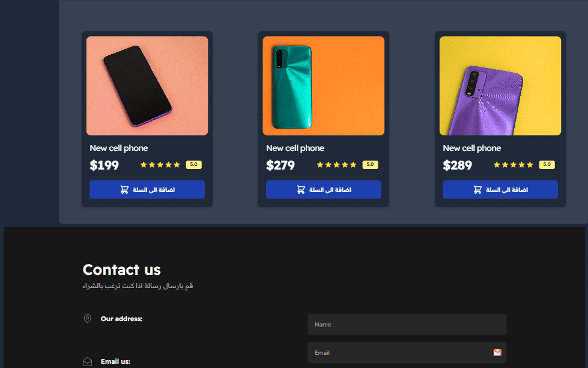The width and height of the screenshot is (588, 368).
Task: Open the black phone product image
Action: (147, 85)
